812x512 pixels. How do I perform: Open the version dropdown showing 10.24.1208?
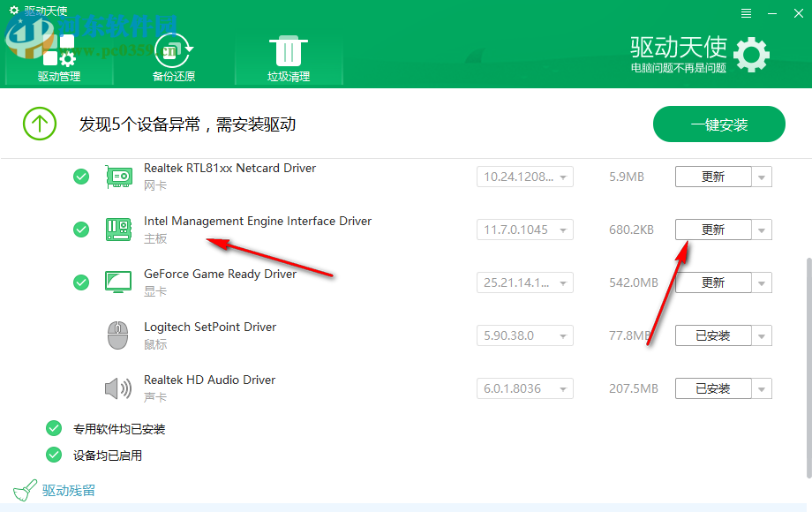(524, 176)
